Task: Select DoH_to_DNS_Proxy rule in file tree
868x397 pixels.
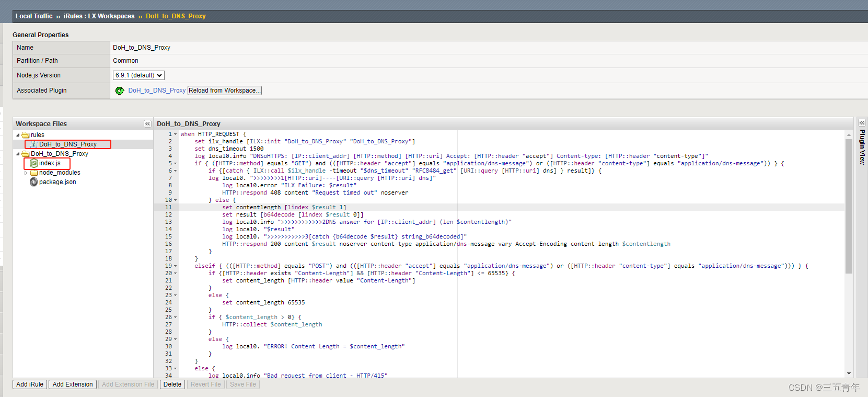Action: [x=68, y=144]
